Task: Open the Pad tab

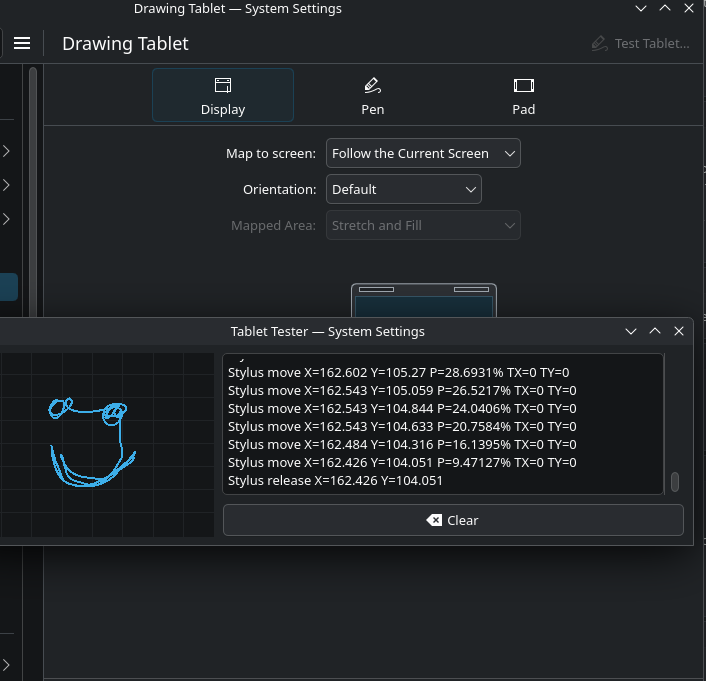Action: click(x=524, y=96)
